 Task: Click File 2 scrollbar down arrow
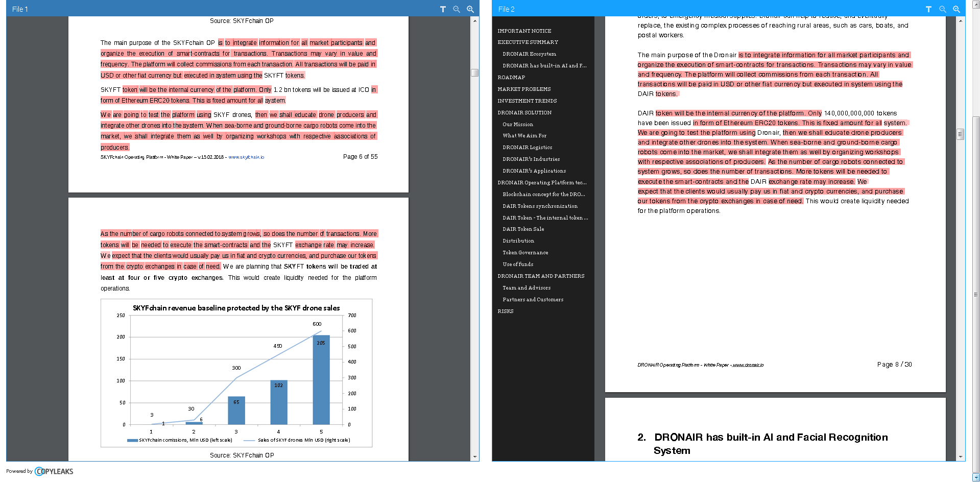coord(961,457)
